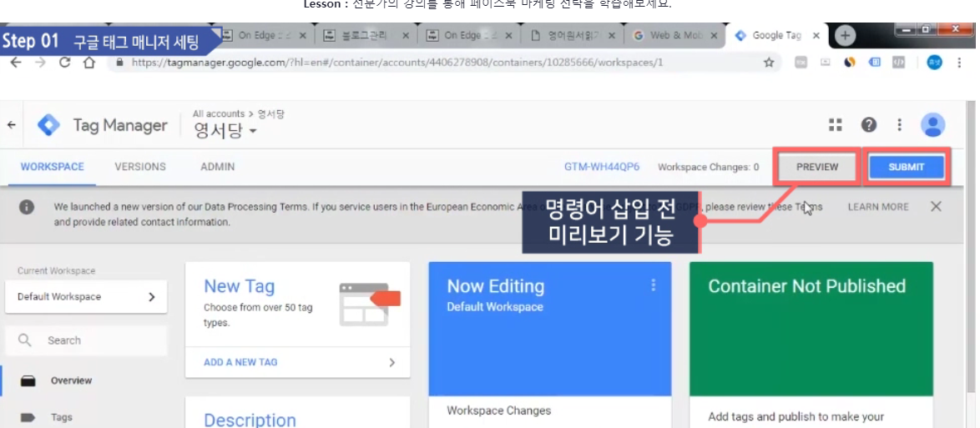
Task: Dismiss the Data Processing Terms banner
Action: 936,206
